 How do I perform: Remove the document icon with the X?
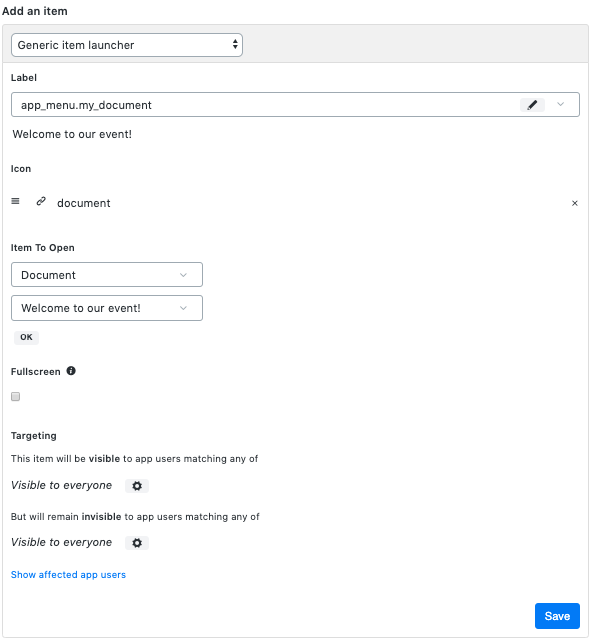pos(574,203)
